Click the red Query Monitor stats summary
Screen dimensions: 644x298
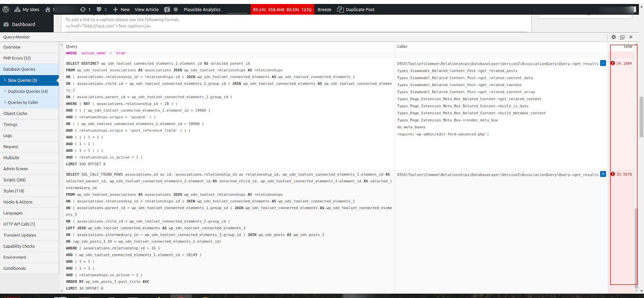click(x=282, y=9)
